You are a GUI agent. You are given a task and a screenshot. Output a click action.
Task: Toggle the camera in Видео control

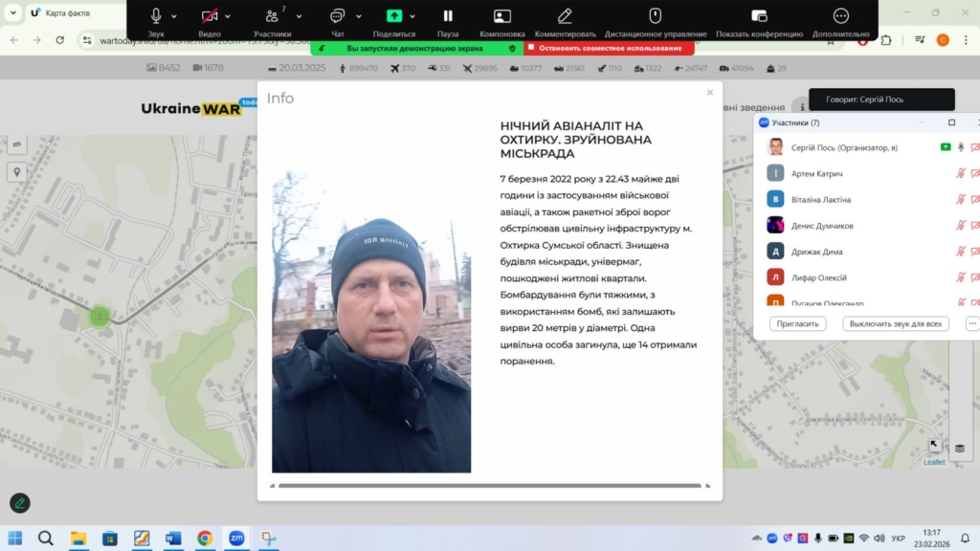click(x=210, y=16)
